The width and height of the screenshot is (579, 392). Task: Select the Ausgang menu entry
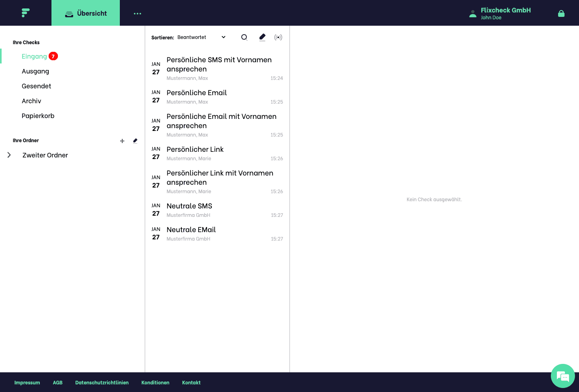click(x=35, y=71)
